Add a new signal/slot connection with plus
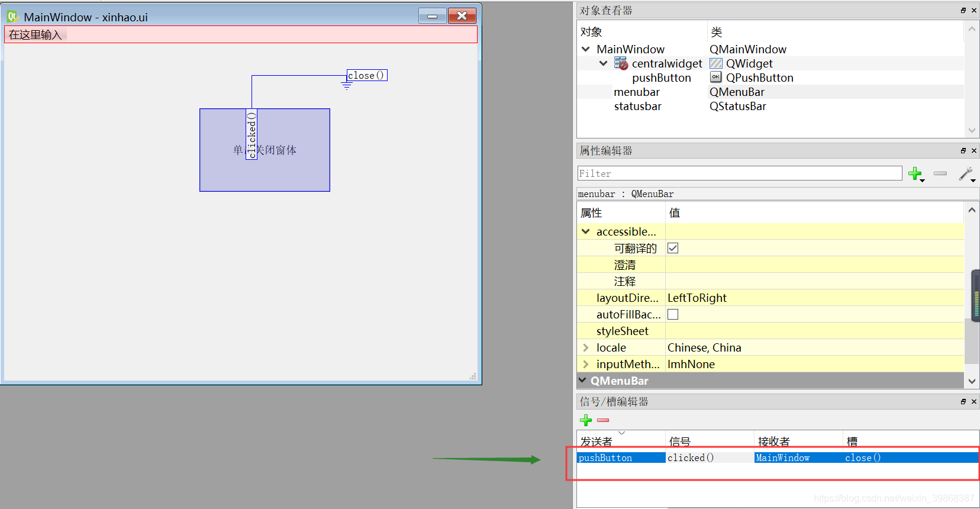The image size is (980, 509). (x=586, y=420)
